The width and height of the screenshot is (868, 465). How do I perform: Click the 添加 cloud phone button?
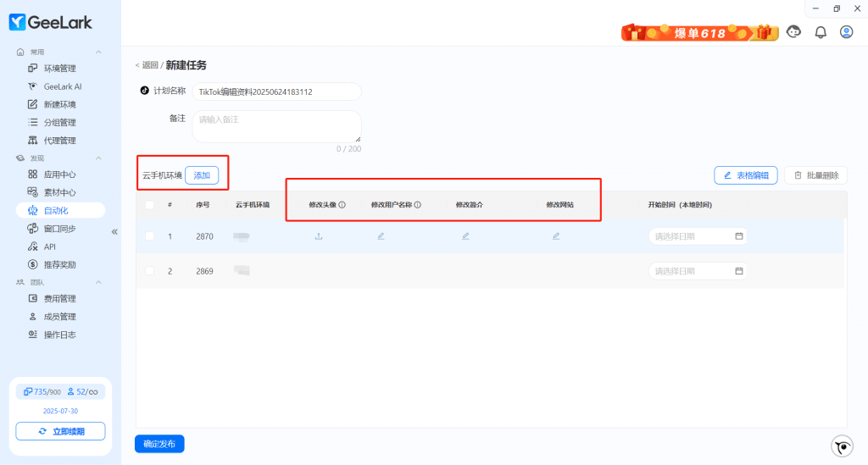(202, 175)
